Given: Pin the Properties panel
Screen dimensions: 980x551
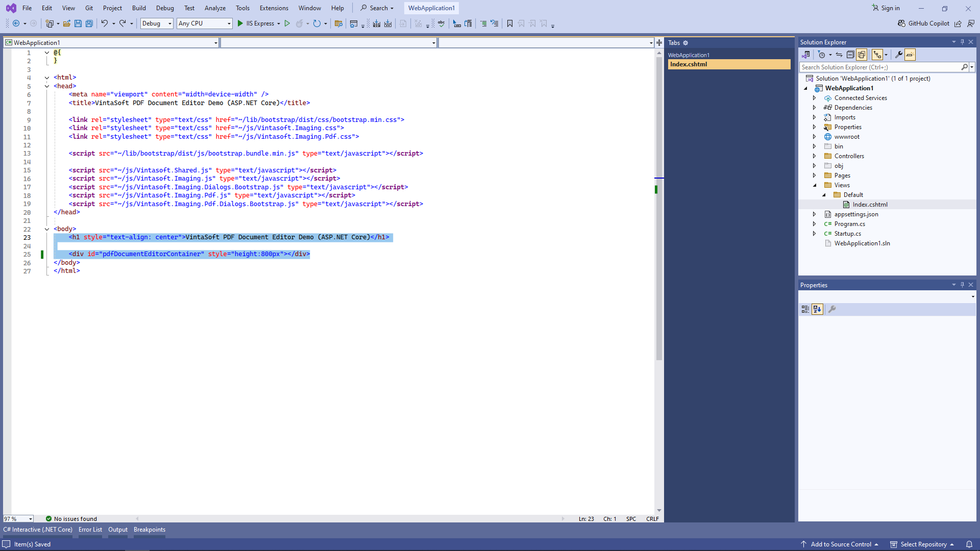Looking at the screenshot, I should click(963, 285).
